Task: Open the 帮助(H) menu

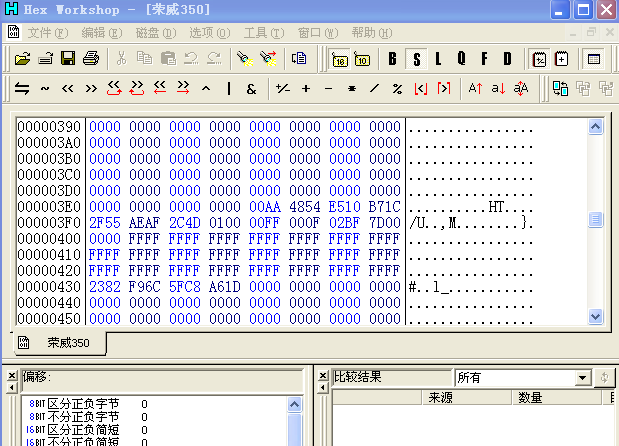Action: (372, 33)
